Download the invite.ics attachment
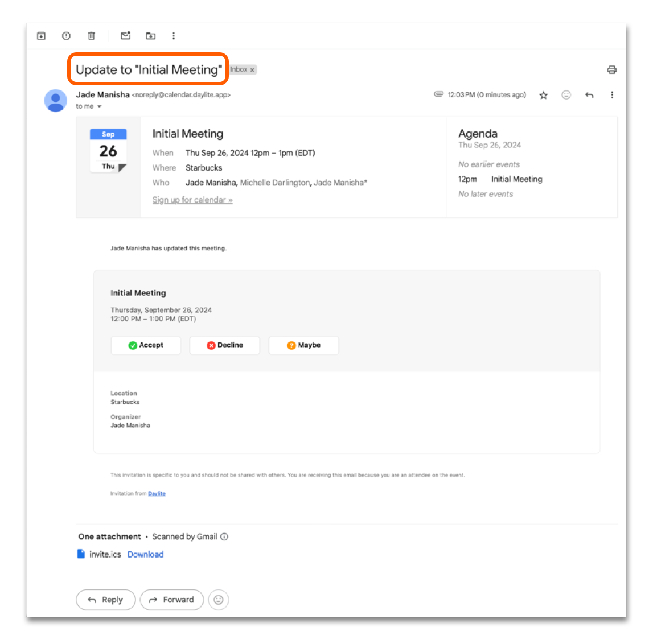Screen dimensions: 649x644 tap(145, 554)
